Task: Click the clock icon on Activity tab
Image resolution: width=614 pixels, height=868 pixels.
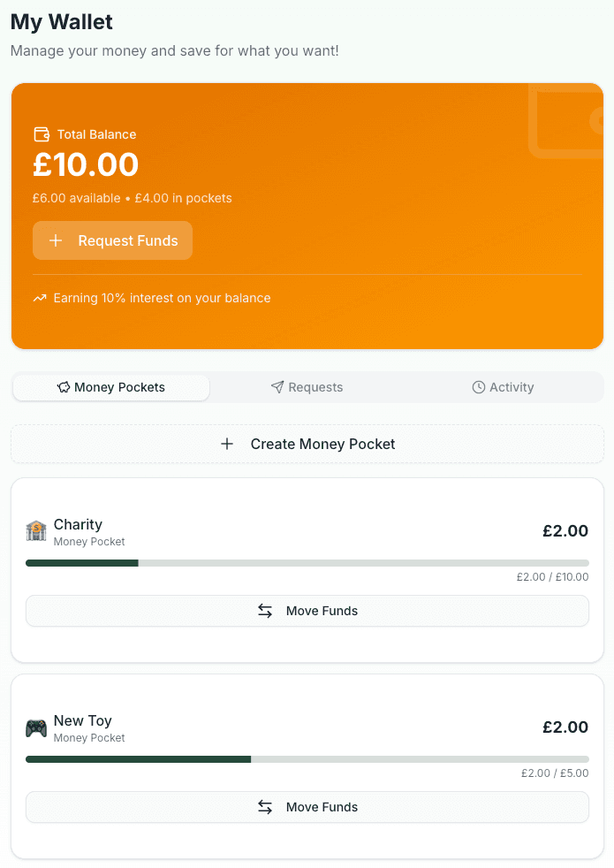Action: 479,387
